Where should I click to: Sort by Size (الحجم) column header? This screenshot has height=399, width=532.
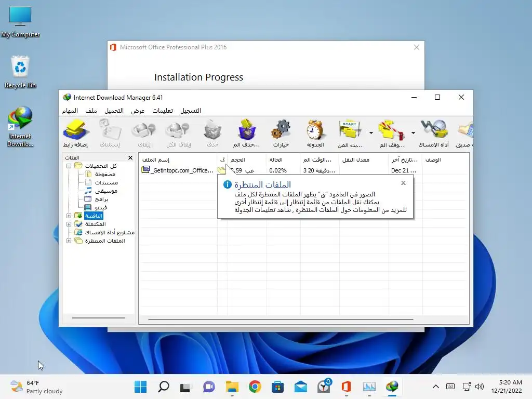[x=247, y=160]
